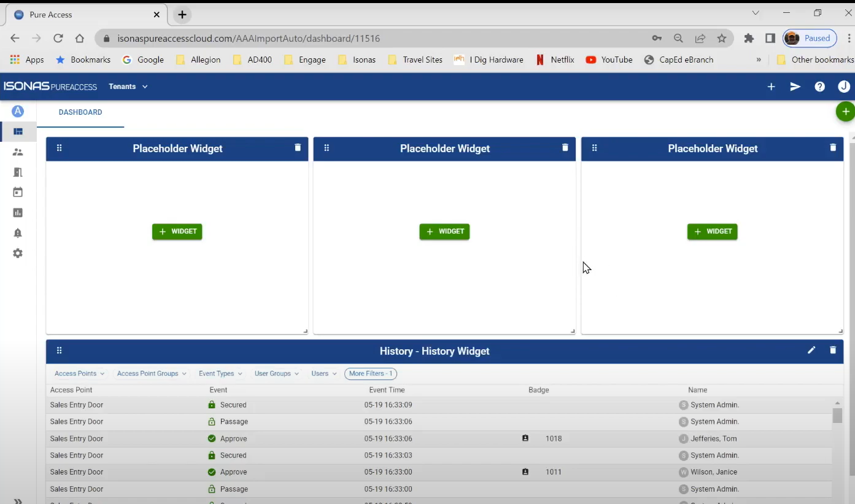Screen dimensions: 855x504
Task: Click the address bar URL
Action: click(x=249, y=38)
